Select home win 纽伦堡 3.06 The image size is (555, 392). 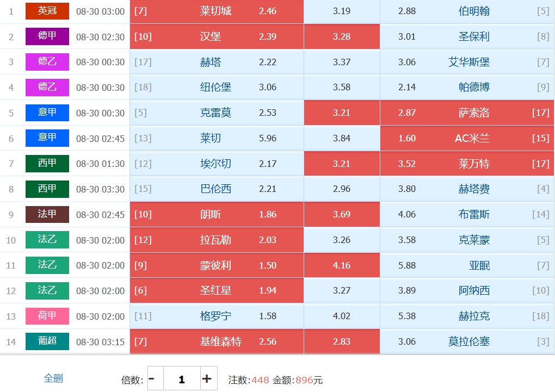pos(217,87)
